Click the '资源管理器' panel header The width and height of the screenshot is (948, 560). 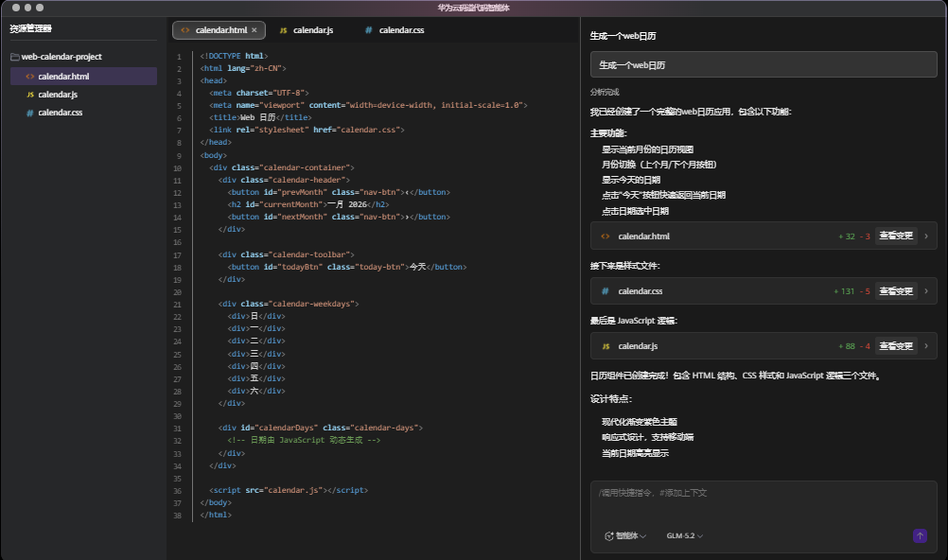31,28
